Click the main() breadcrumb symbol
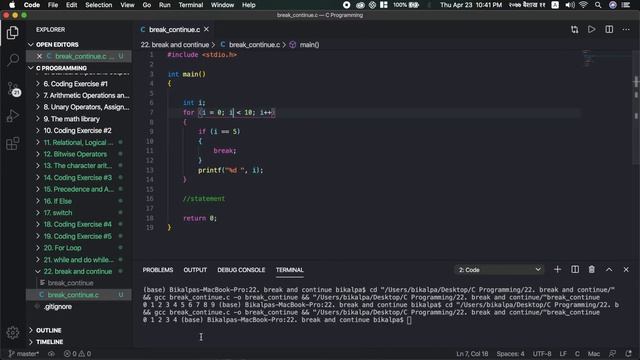This screenshot has height=360, width=640. pyautogui.click(x=309, y=45)
